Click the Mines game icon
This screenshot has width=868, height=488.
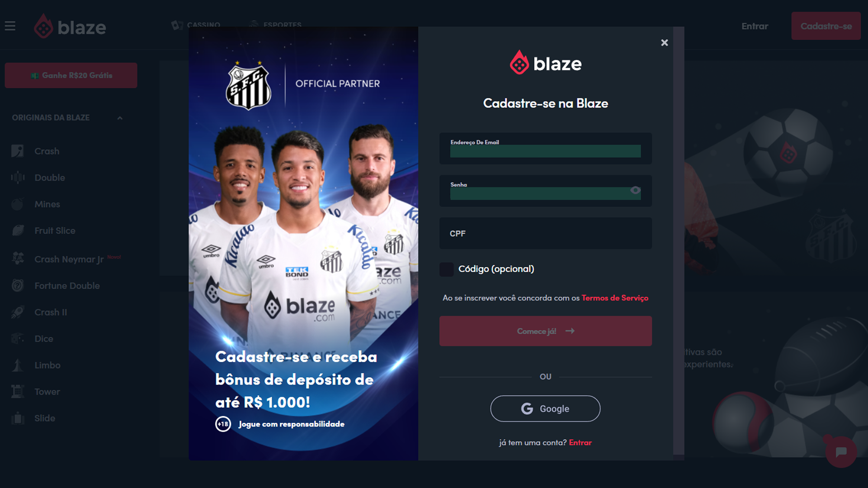click(18, 204)
